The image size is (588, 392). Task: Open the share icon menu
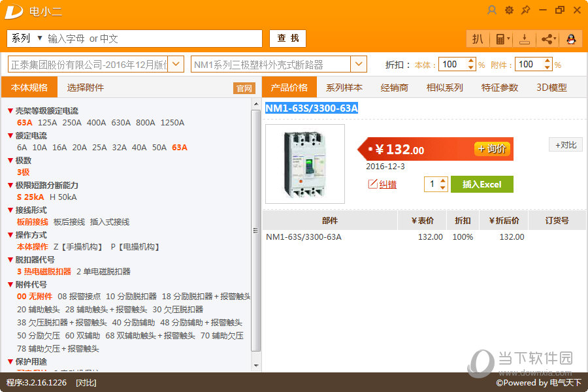pyautogui.click(x=547, y=39)
